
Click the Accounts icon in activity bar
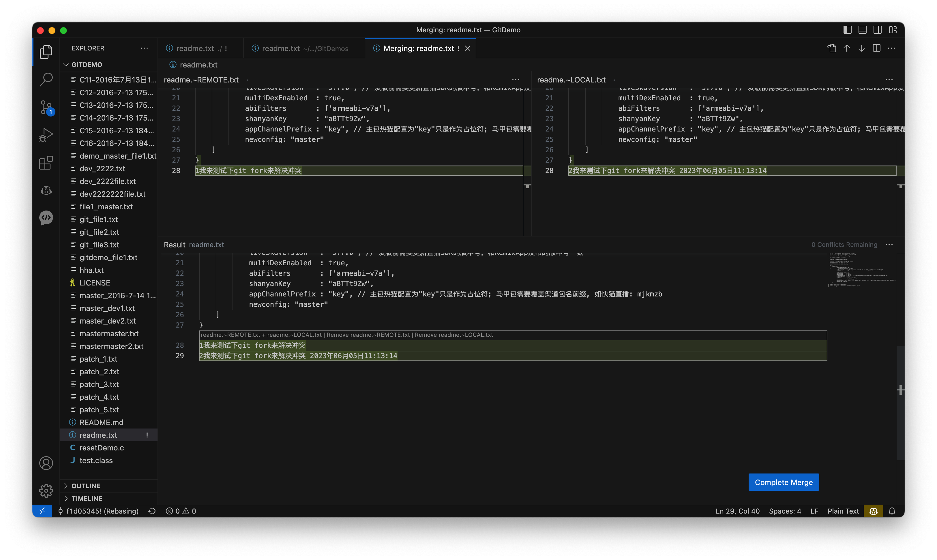[x=46, y=463]
